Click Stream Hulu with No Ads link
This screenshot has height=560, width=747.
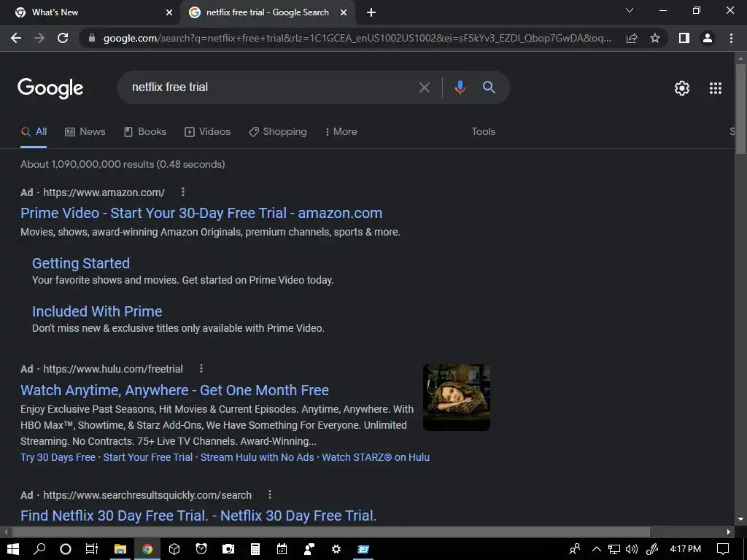click(258, 457)
